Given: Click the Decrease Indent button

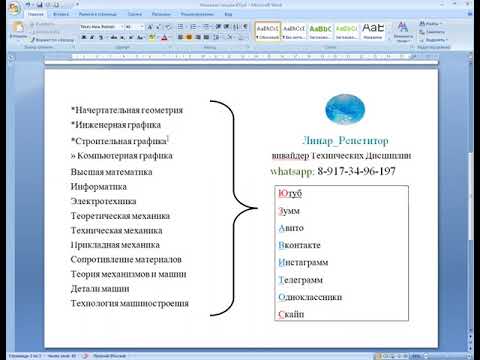Looking at the screenshot, I should tap(218, 27).
